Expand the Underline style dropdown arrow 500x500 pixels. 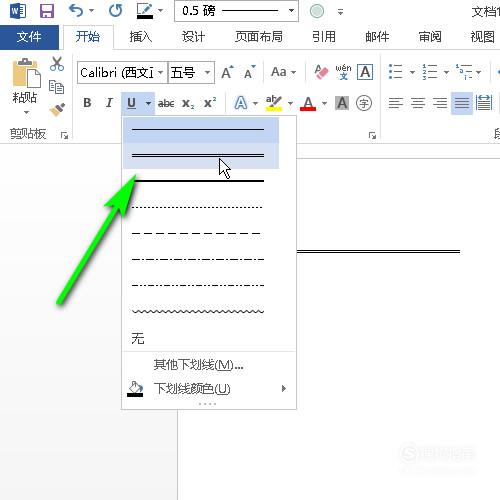[x=148, y=103]
